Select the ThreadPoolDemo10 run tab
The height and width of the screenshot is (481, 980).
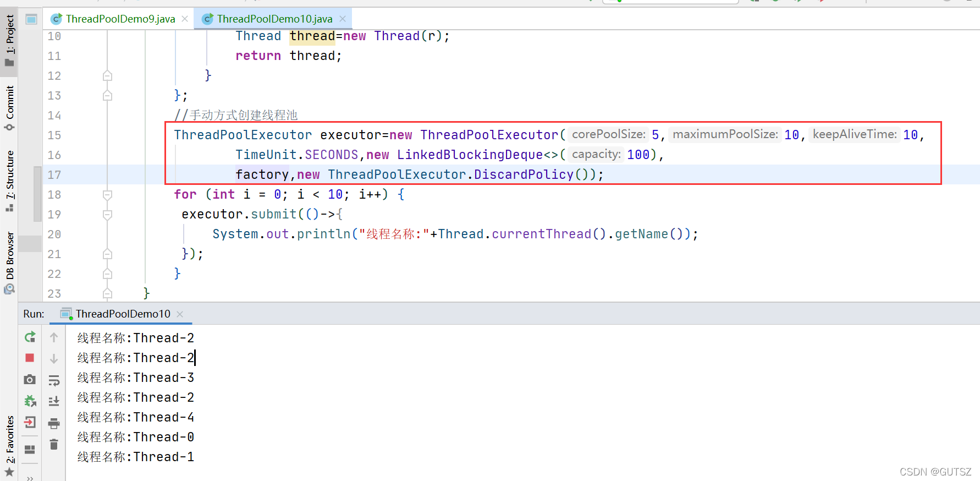[x=123, y=314]
